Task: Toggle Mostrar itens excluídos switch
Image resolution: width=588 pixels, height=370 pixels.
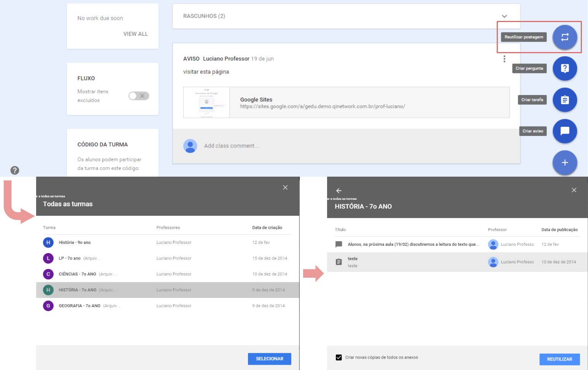Action: click(138, 96)
